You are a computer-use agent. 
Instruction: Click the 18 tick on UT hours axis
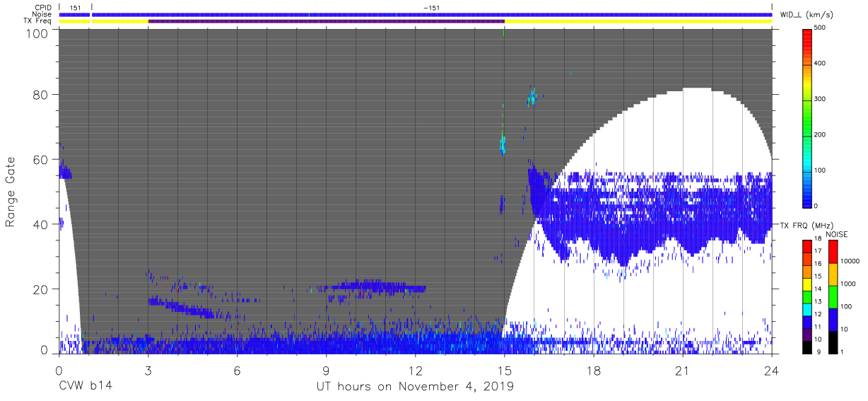click(593, 369)
